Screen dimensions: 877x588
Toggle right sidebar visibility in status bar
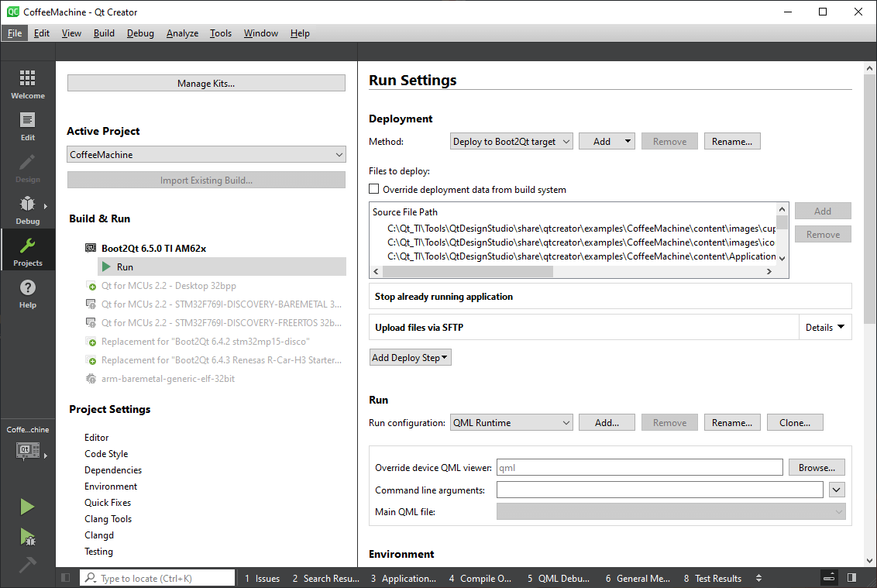click(x=851, y=578)
